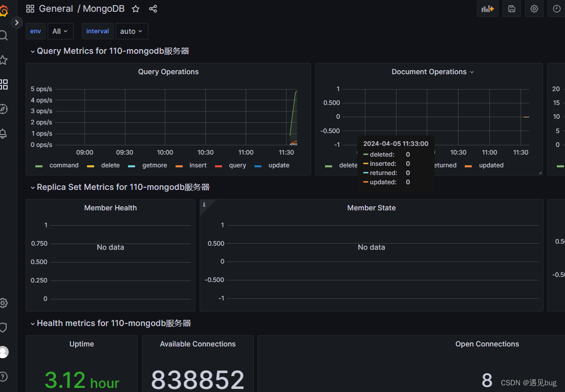Open Dashboards from the sidebar grid icon
The image size is (565, 392).
(4, 84)
